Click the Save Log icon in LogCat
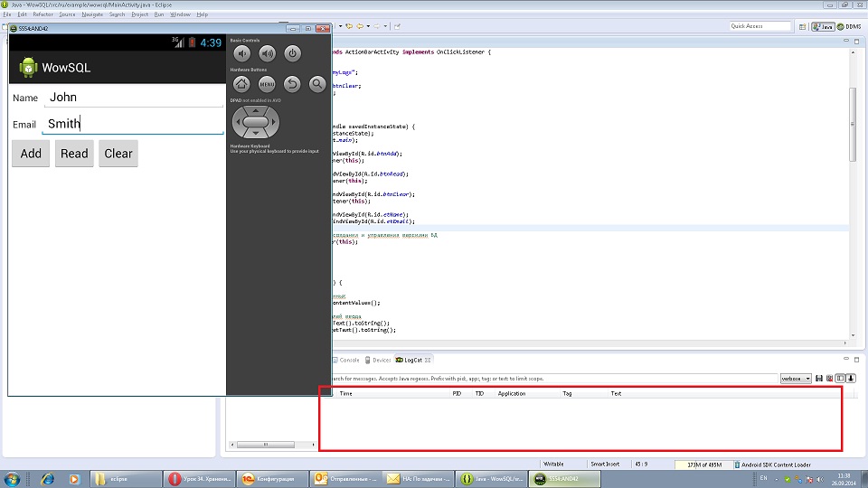 coord(819,379)
